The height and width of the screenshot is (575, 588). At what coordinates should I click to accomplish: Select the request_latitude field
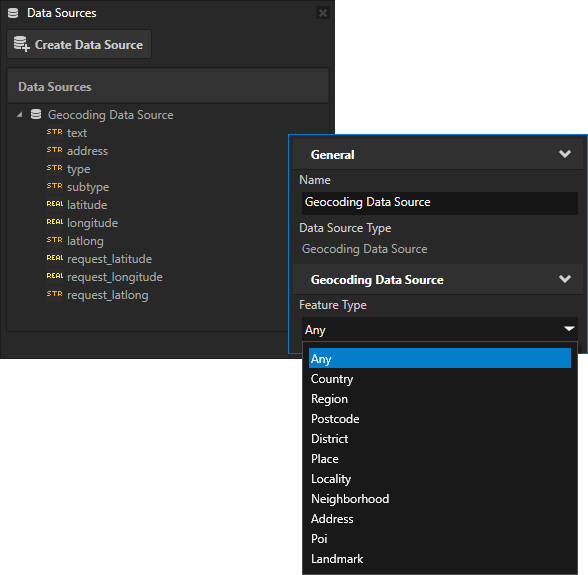click(110, 259)
